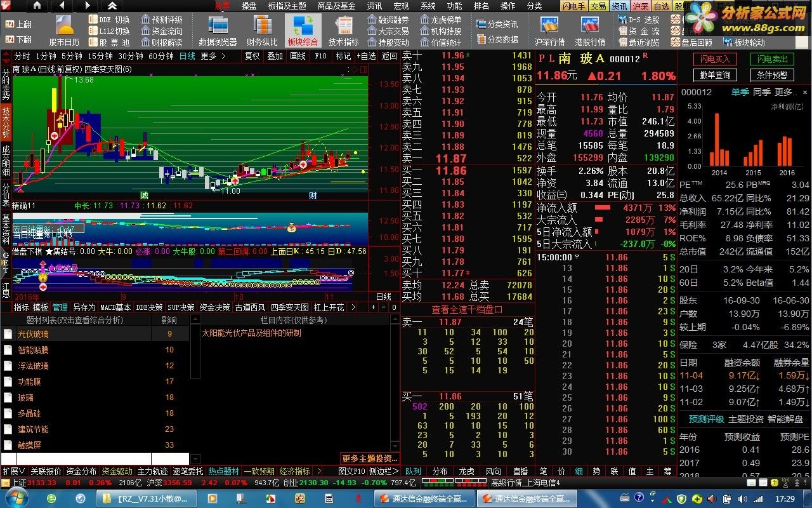
Task: Expand more indicator tabs after 杠上开花
Action: pyautogui.click(x=354, y=307)
